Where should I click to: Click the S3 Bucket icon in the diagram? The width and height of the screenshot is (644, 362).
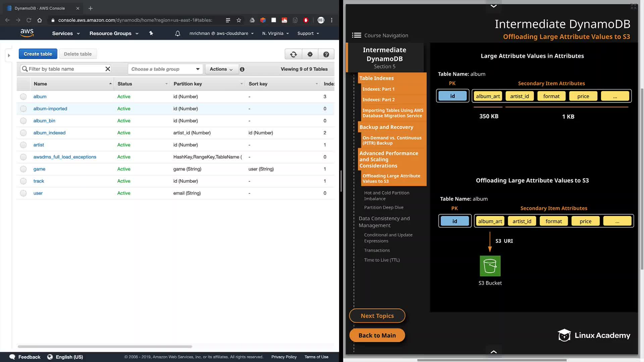[x=490, y=266]
